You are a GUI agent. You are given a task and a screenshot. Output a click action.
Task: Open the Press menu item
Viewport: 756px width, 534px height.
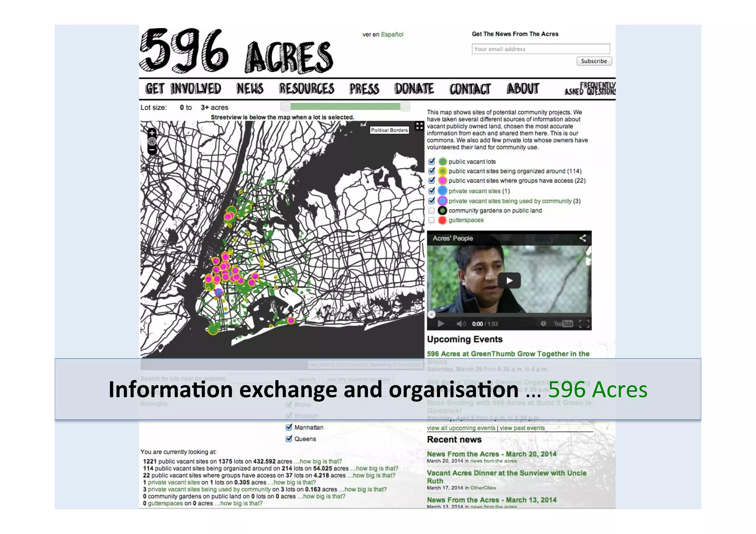pos(364,89)
